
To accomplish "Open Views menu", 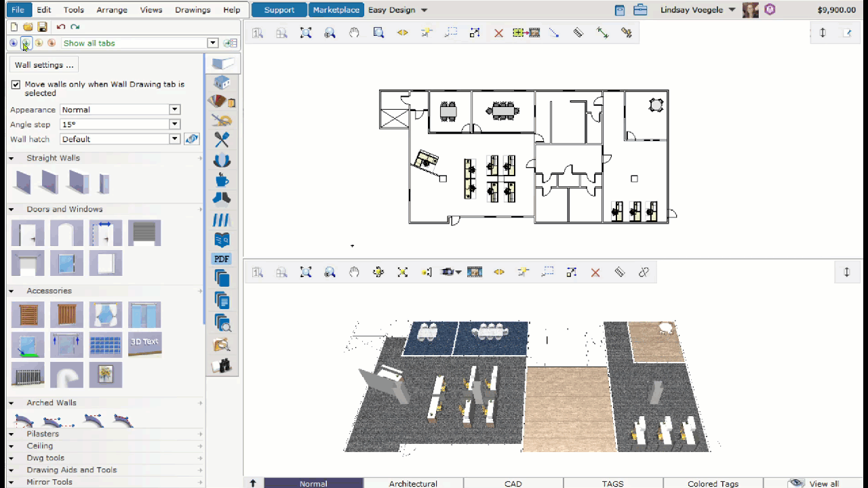I will point(151,10).
